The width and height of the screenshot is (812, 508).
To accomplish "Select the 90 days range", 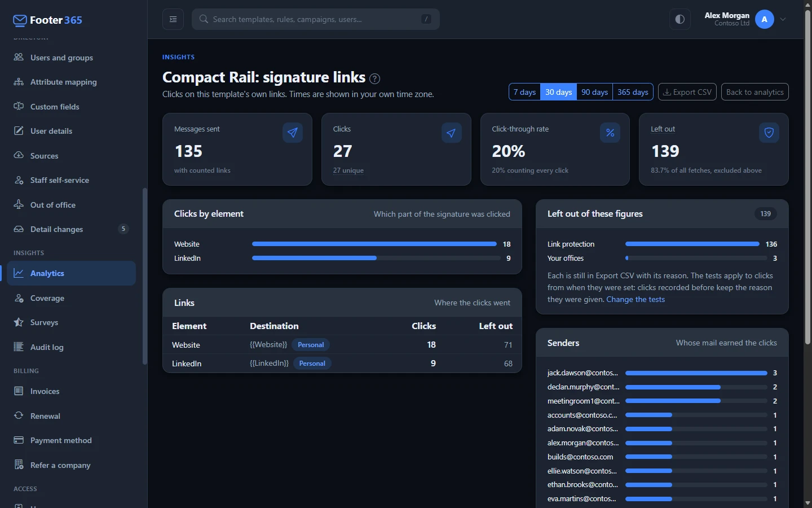I will 595,92.
